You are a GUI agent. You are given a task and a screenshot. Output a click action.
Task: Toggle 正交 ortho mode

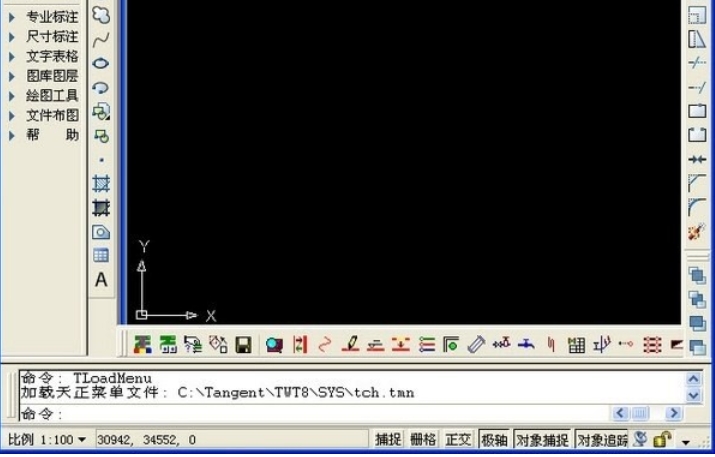click(x=458, y=439)
